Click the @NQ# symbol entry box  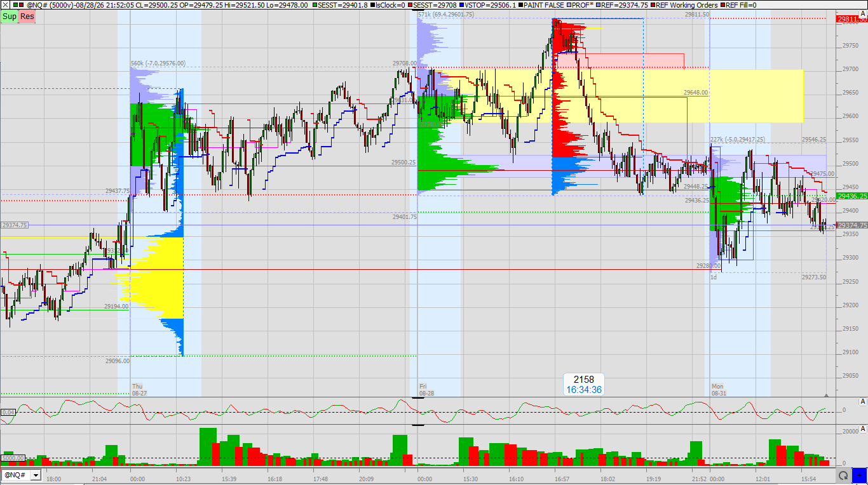coord(16,475)
